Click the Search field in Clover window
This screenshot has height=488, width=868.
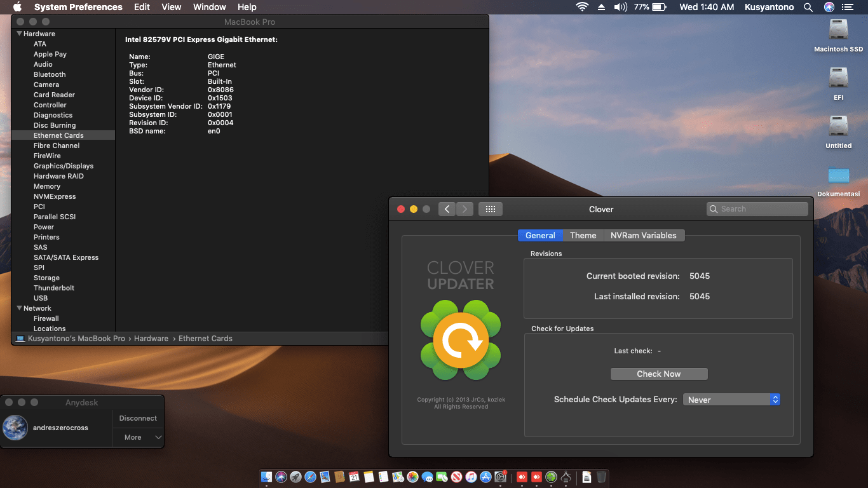(757, 209)
